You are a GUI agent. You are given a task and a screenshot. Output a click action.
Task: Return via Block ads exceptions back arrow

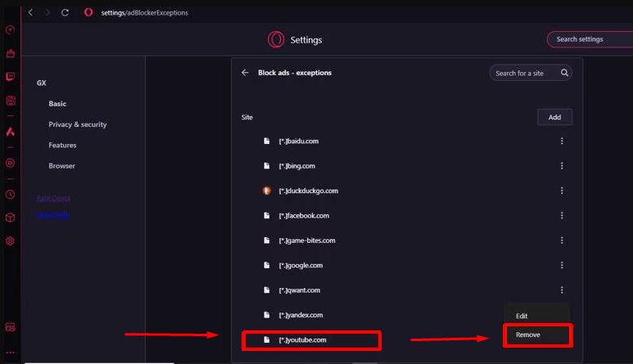[245, 73]
